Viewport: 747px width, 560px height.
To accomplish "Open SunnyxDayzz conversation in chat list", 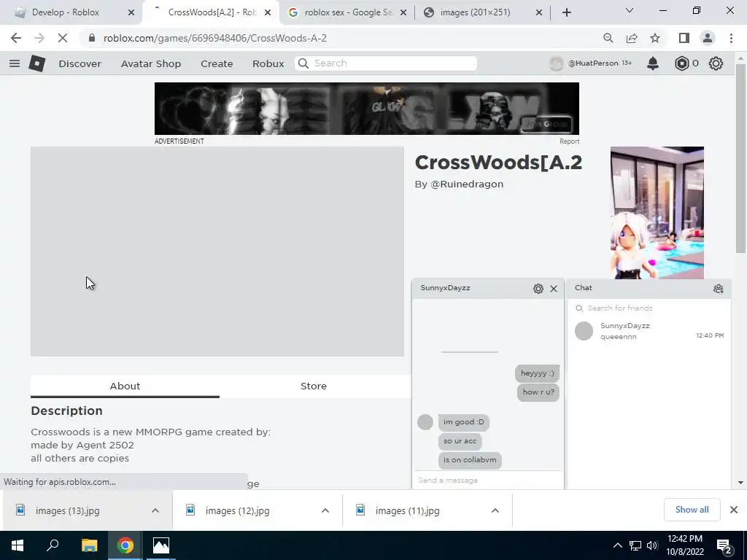I will tap(649, 331).
